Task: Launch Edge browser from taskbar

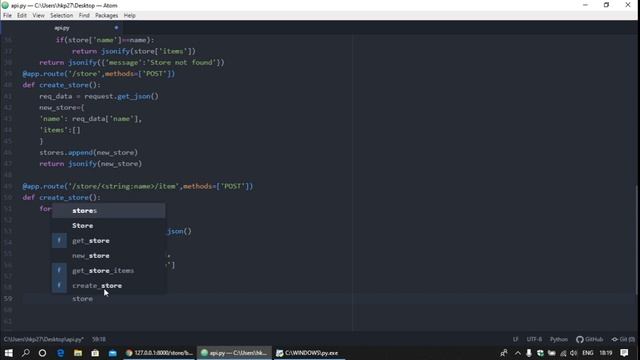Action: pyautogui.click(x=60, y=353)
